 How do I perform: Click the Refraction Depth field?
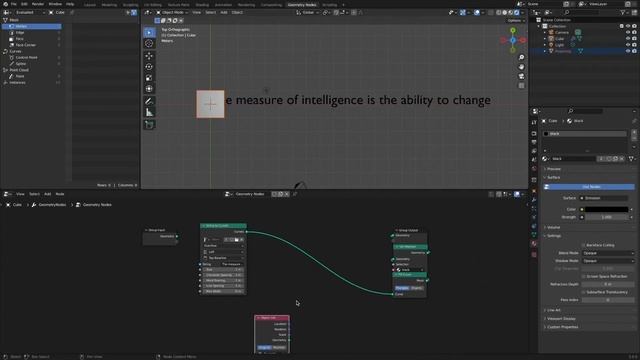[x=608, y=284]
